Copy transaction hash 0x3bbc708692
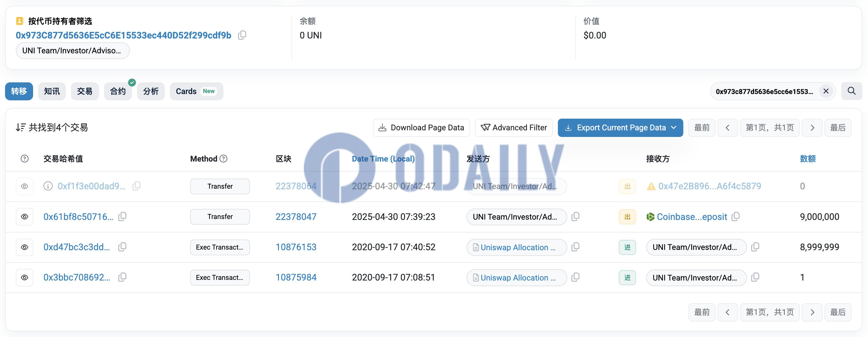 122,277
